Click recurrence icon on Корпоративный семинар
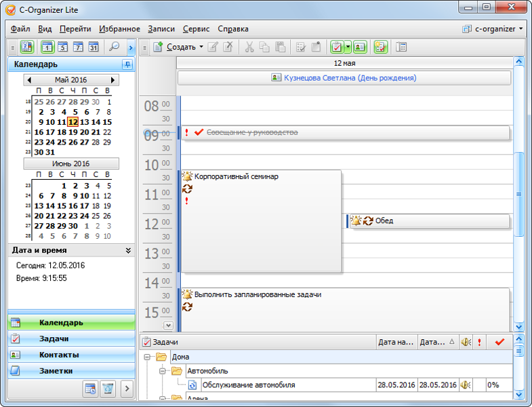The image size is (532, 407). point(187,189)
